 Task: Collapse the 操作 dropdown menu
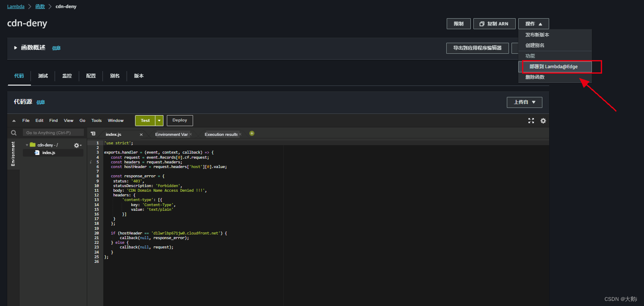[533, 24]
